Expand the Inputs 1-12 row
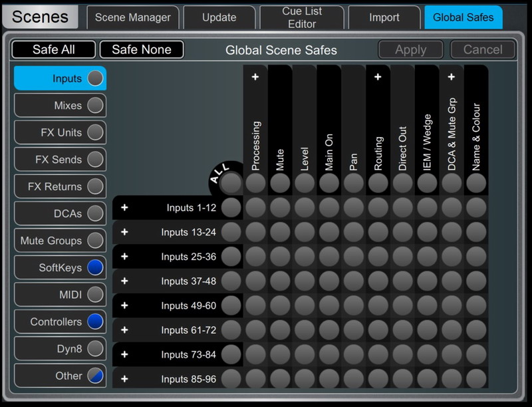532x407 pixels. (x=124, y=207)
